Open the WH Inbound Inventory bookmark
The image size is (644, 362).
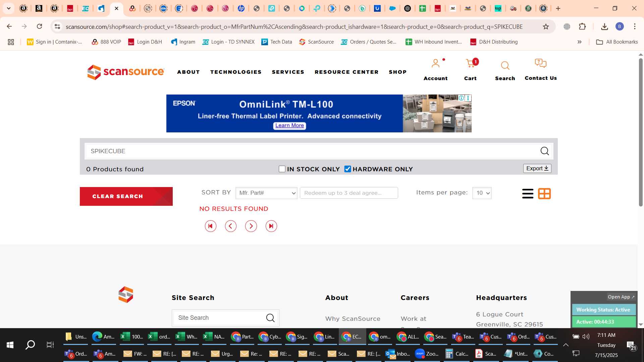point(434,42)
